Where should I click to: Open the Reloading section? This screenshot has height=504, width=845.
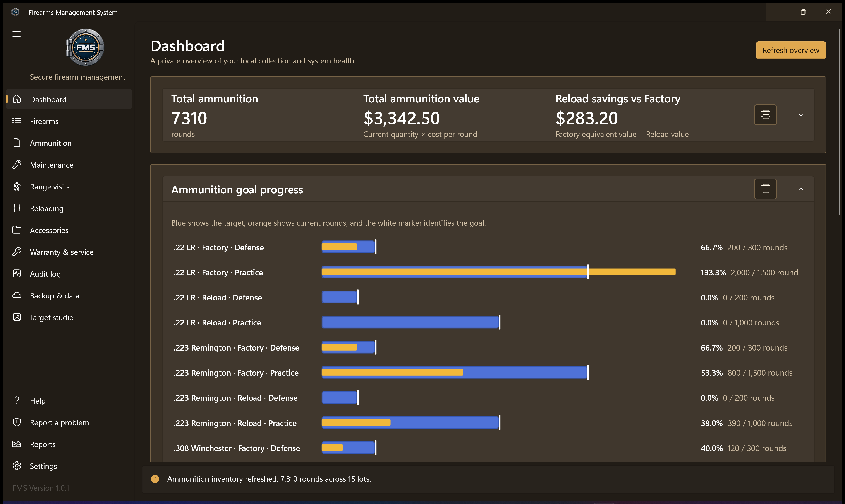click(69, 208)
